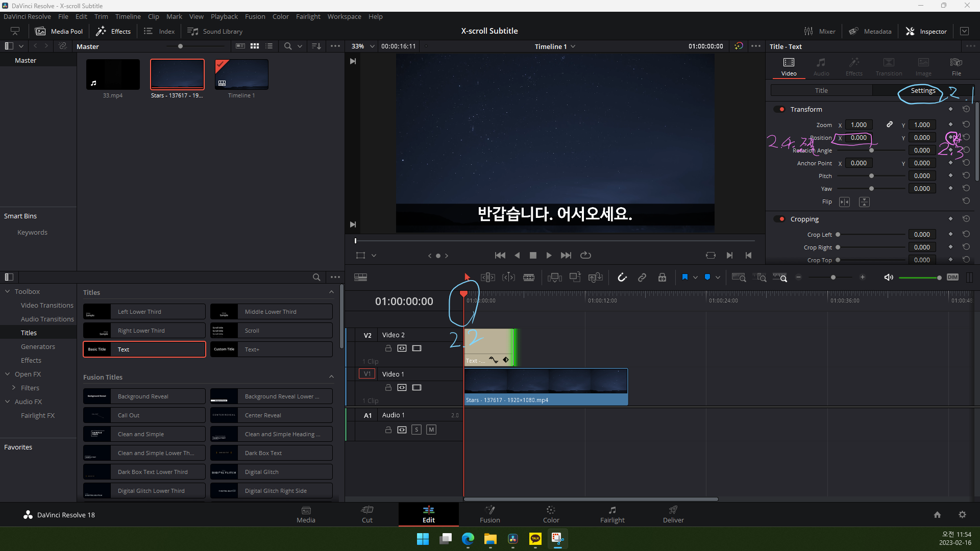Viewport: 980px width, 551px height.
Task: Open the Effects panel button
Action: coord(113,31)
